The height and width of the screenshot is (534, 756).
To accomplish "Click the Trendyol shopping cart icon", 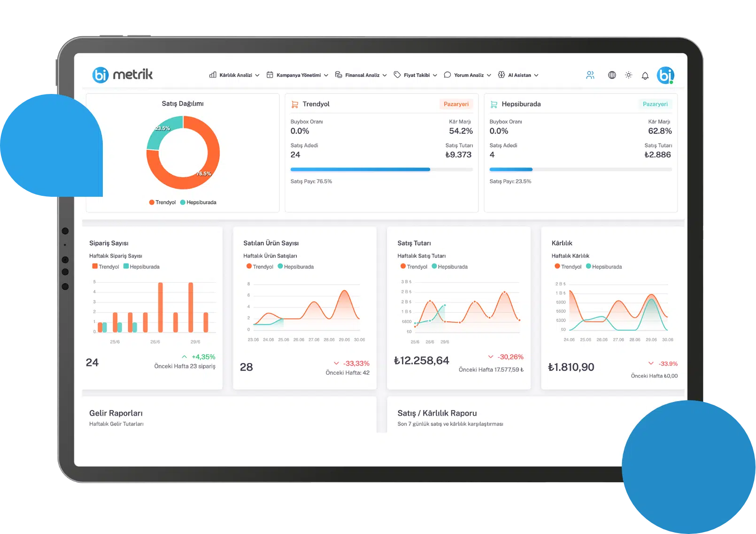I will pyautogui.click(x=295, y=104).
